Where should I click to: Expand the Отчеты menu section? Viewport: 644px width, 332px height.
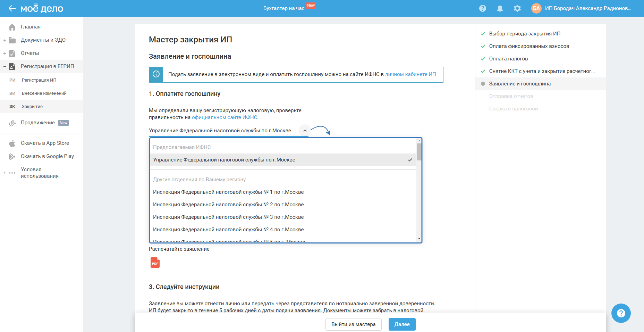[5, 53]
